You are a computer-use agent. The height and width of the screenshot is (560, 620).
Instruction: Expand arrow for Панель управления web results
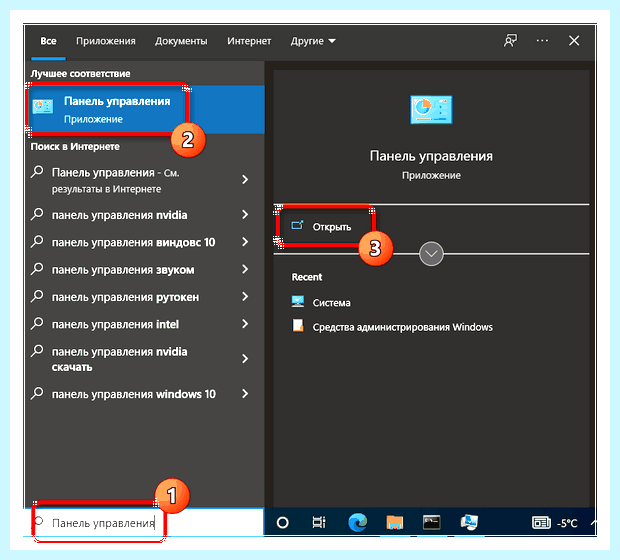245,180
